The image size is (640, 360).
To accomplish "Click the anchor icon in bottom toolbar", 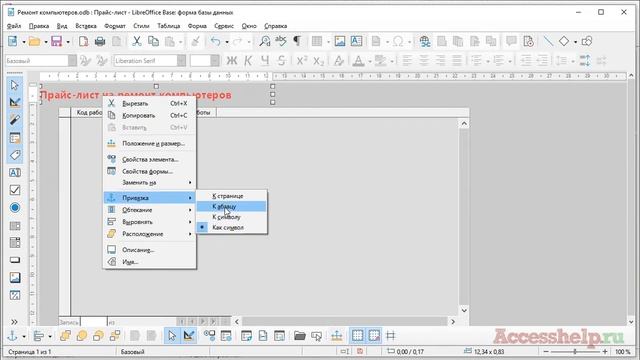I will pos(13,336).
